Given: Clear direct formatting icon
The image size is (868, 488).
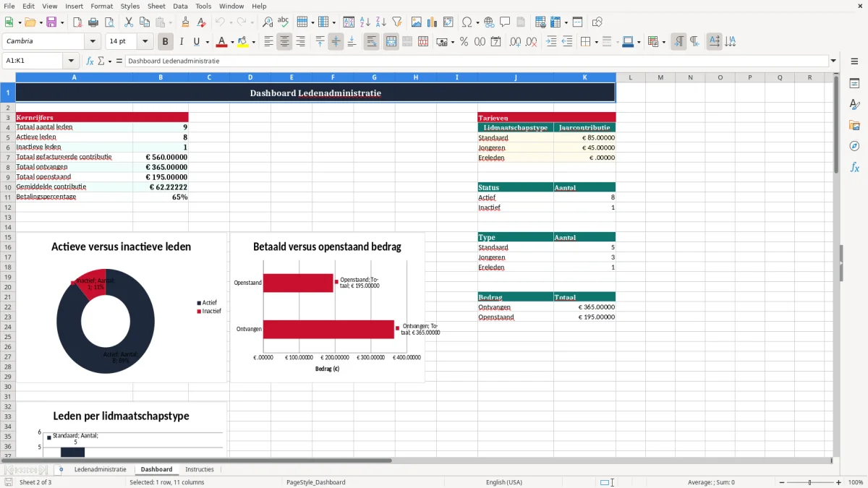Looking at the screenshot, I should (x=202, y=22).
